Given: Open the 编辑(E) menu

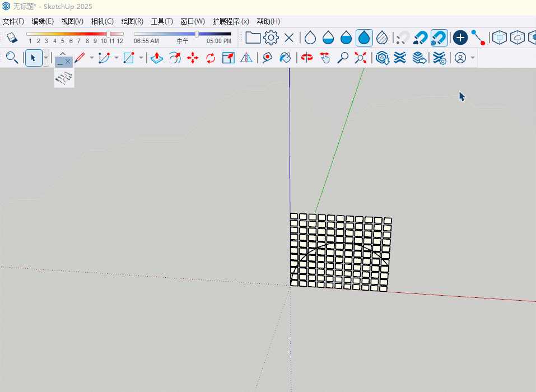Looking at the screenshot, I should click(43, 21).
